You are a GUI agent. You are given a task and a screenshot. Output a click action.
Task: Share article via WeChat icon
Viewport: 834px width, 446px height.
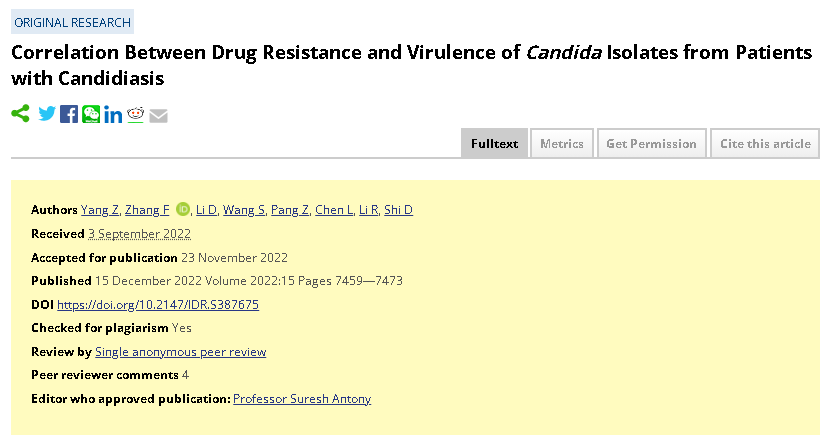[x=91, y=114]
